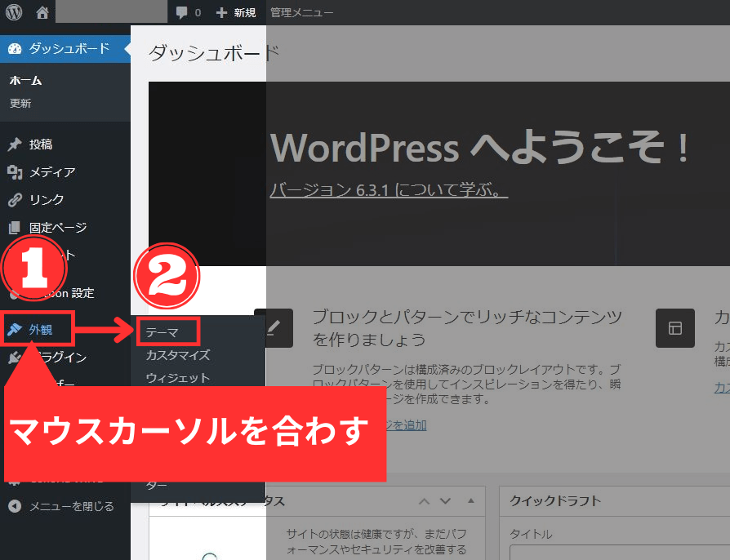
Task: Move site health widget up with up chevron
Action: [424, 501]
